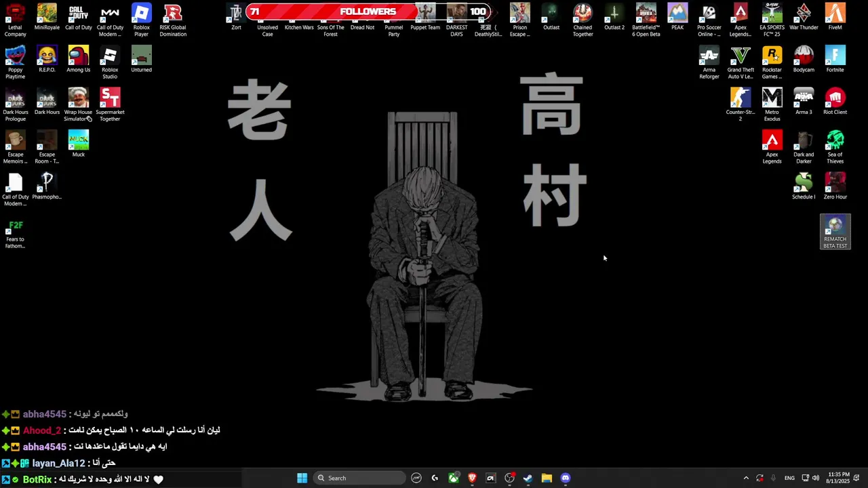868x488 pixels.
Task: Select the Phasmophobia desktop icon
Action: point(47,186)
